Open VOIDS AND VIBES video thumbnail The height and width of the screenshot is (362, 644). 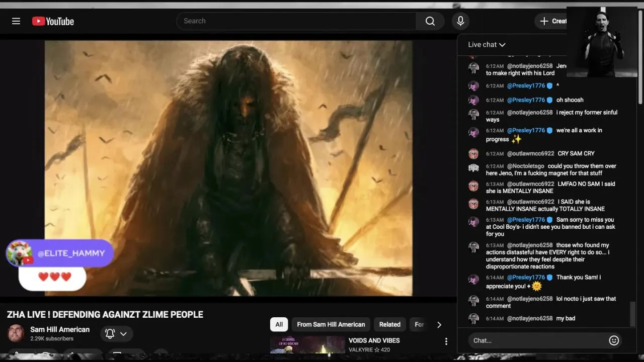tap(307, 345)
